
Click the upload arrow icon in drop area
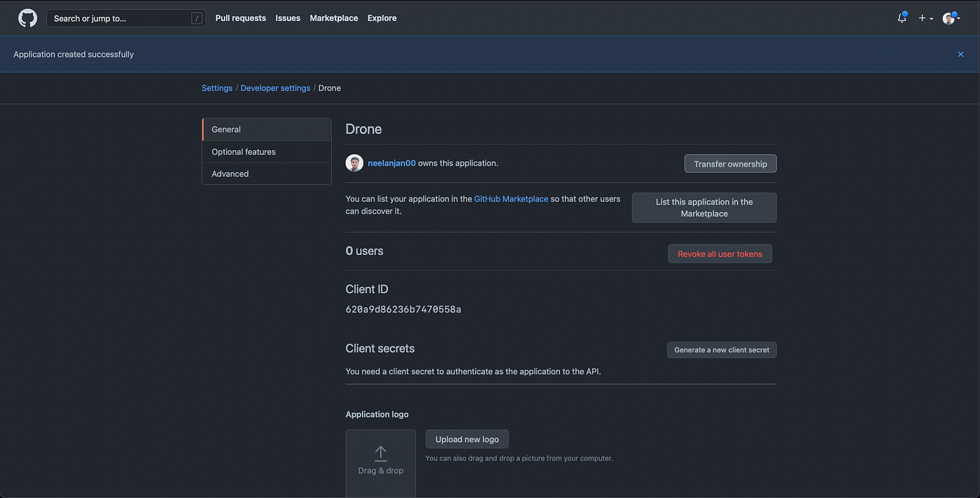tap(381, 453)
